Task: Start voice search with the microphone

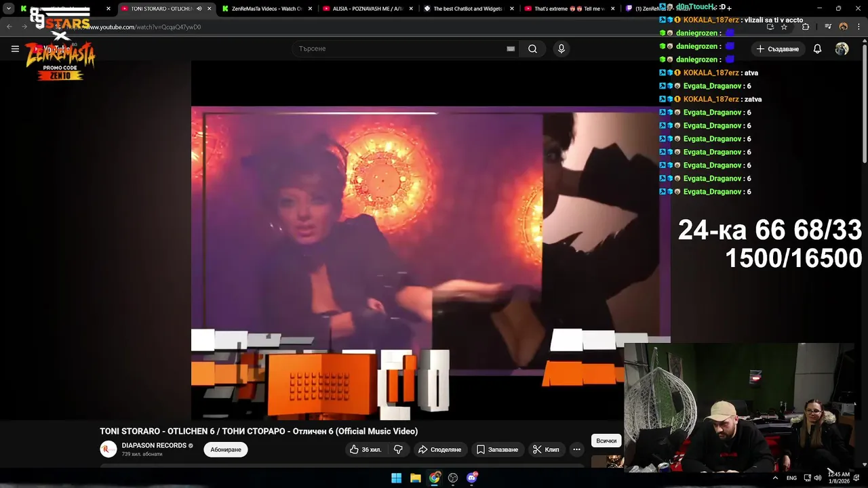Action: point(561,49)
